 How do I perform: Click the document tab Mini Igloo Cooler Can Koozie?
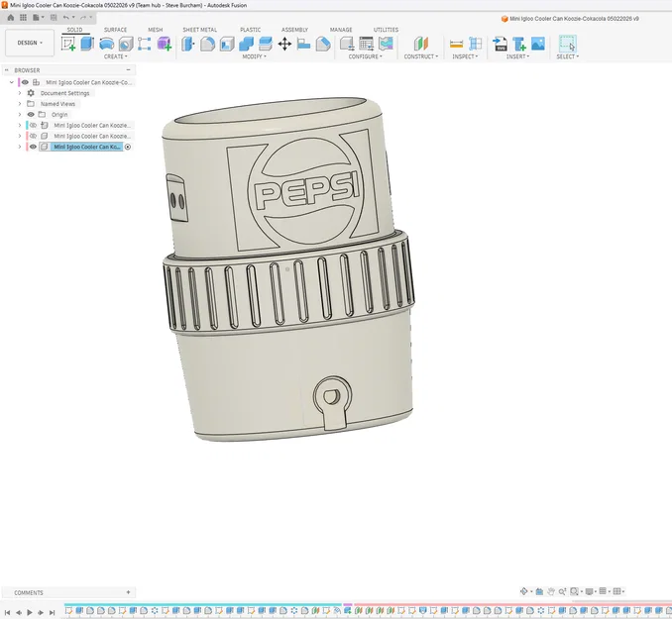click(570, 19)
